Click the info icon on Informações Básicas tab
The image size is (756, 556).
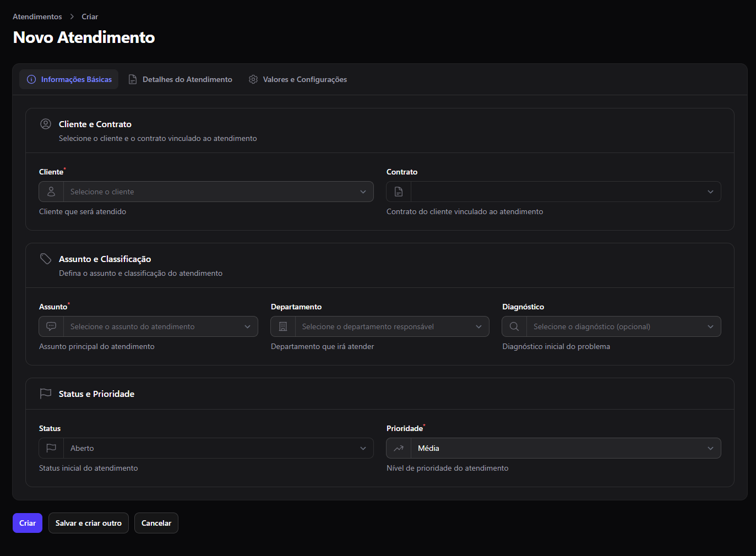[31, 79]
